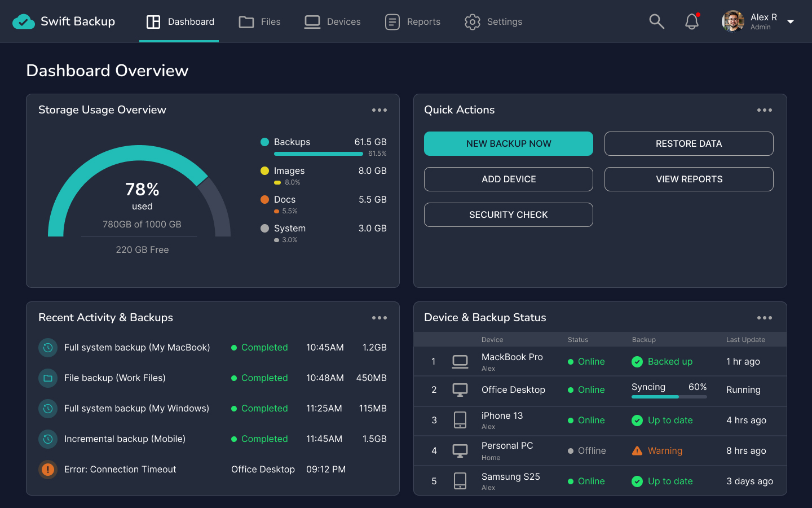Click the ADD DEVICE button
The width and height of the screenshot is (812, 508).
[509, 179]
